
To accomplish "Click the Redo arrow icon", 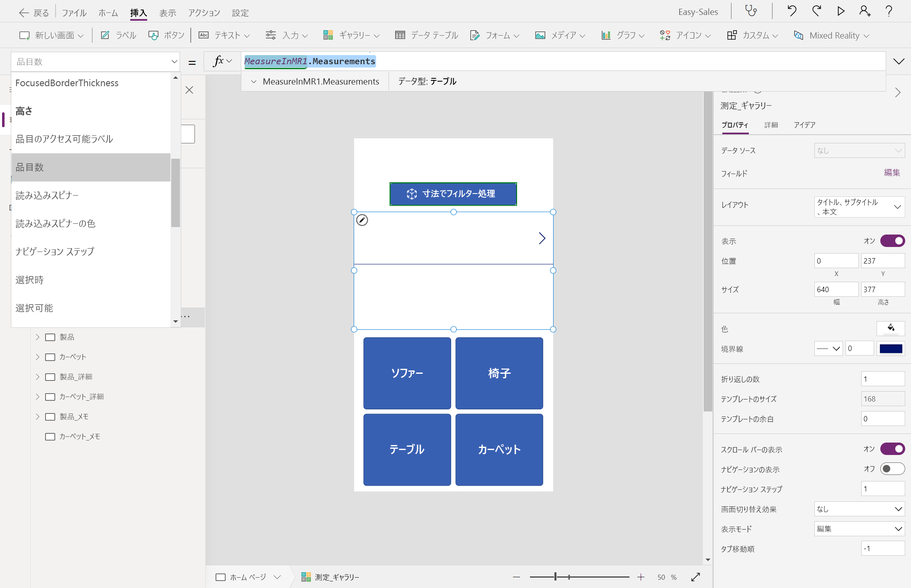I will tap(816, 11).
